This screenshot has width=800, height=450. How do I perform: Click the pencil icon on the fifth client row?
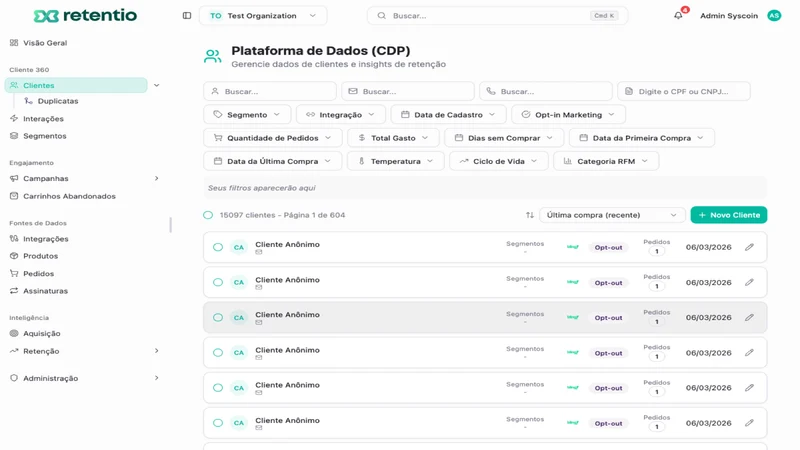[749, 388]
